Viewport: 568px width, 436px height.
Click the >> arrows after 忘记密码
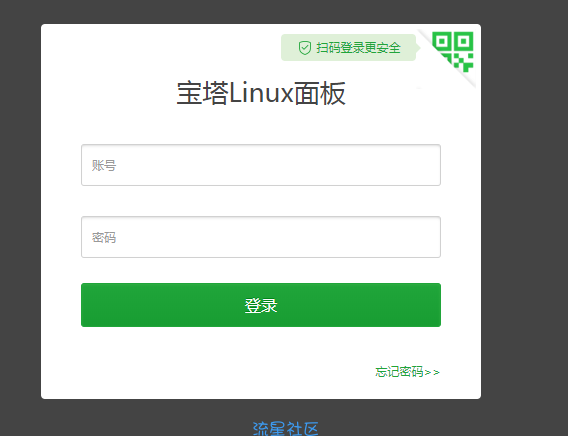pyautogui.click(x=432, y=372)
